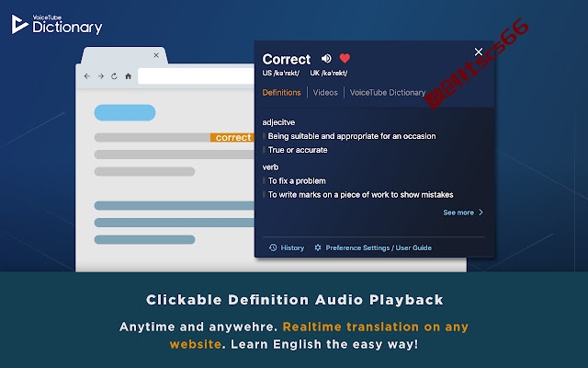Switch to the Definitions tab

coord(281,92)
